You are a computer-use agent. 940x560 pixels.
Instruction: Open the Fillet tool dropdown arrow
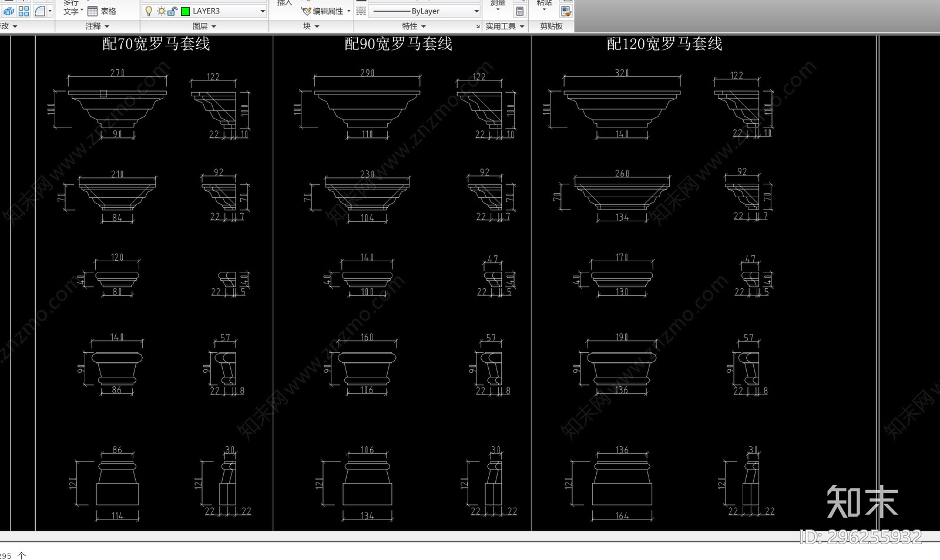click(x=50, y=11)
